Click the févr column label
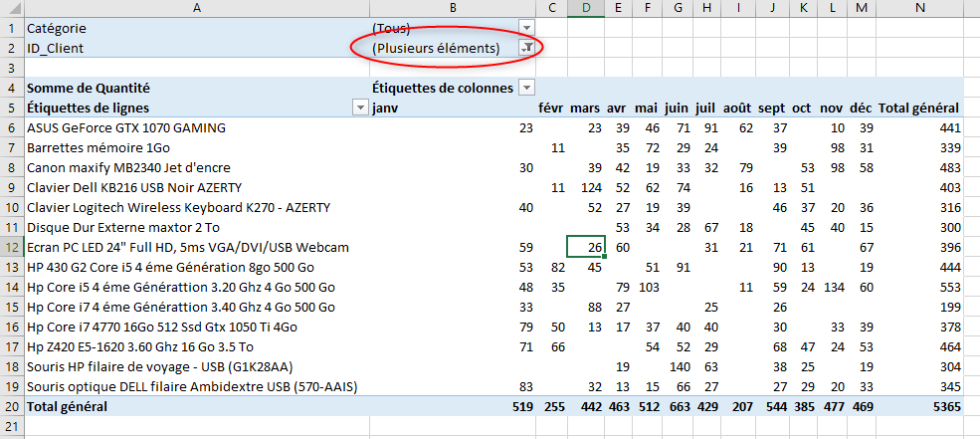The width and height of the screenshot is (980, 439). [x=552, y=109]
